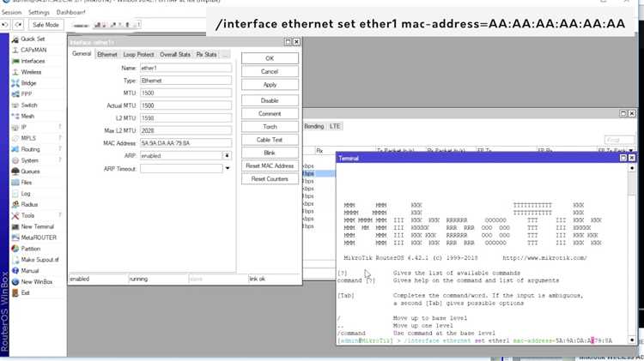Open the Switch sidebar entry
This screenshot has width=644, height=361.
coord(28,105)
